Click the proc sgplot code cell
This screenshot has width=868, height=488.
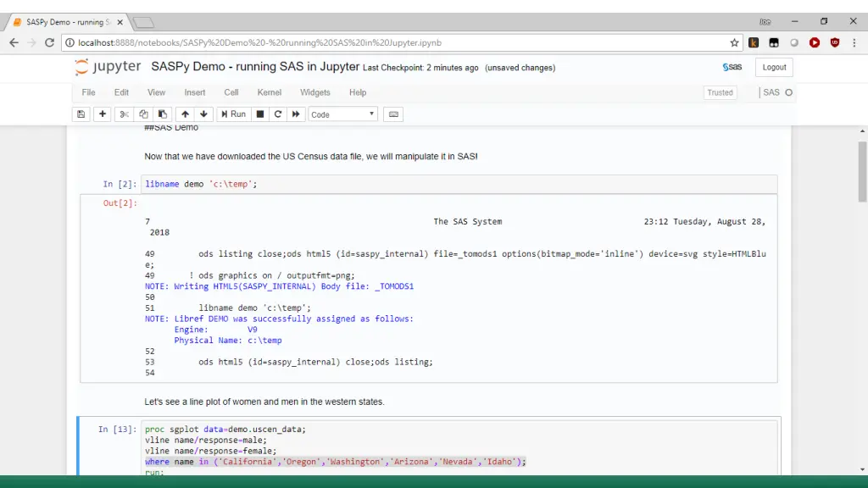(x=459, y=447)
